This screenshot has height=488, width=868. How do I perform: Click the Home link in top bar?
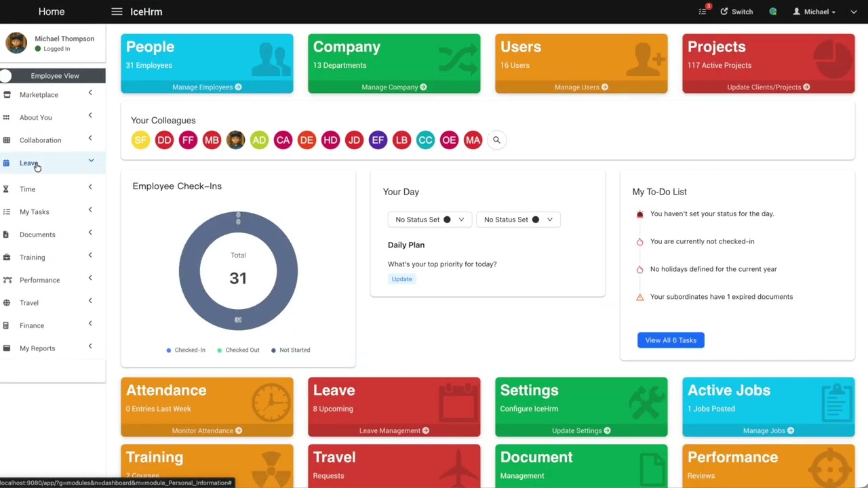[52, 12]
